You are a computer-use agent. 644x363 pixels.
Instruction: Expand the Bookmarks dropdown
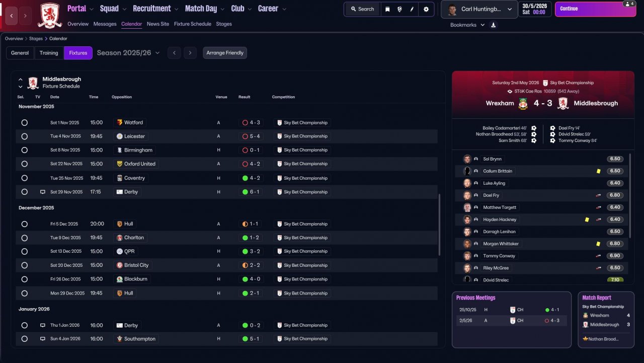[x=467, y=25]
